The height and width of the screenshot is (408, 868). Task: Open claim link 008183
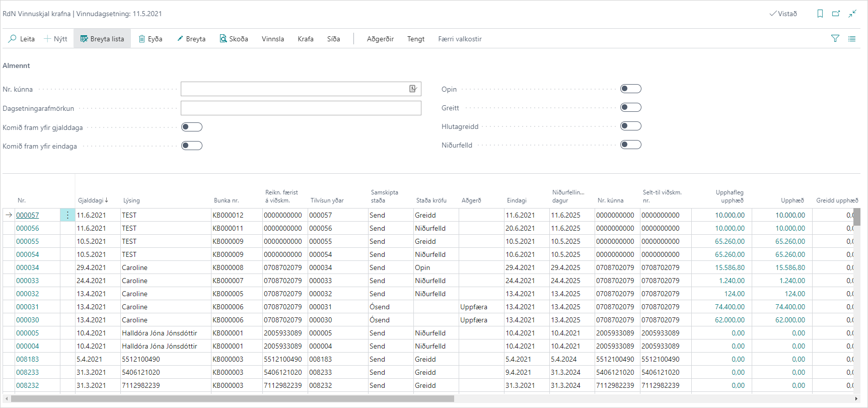pos(27,359)
